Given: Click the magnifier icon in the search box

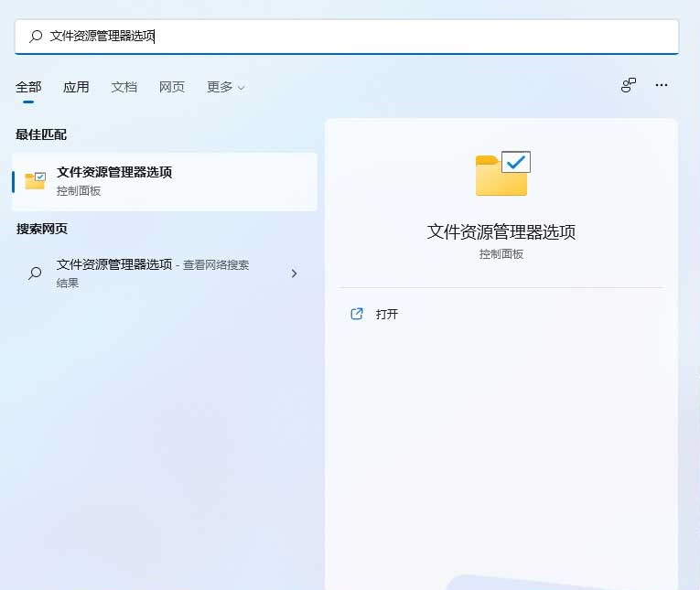Looking at the screenshot, I should click(36, 37).
